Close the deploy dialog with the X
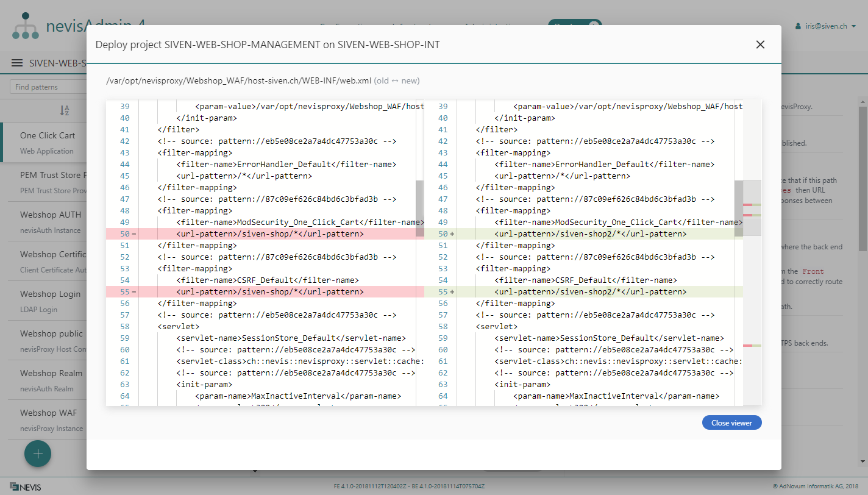This screenshot has height=495, width=868. (x=760, y=45)
